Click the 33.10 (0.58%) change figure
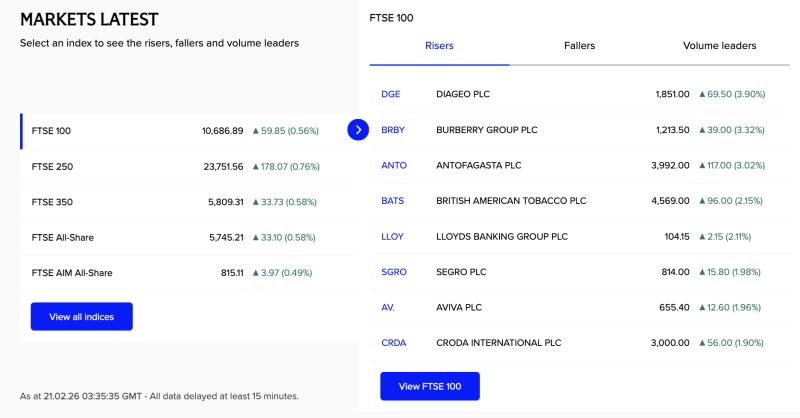This screenshot has height=418, width=800. point(284,238)
